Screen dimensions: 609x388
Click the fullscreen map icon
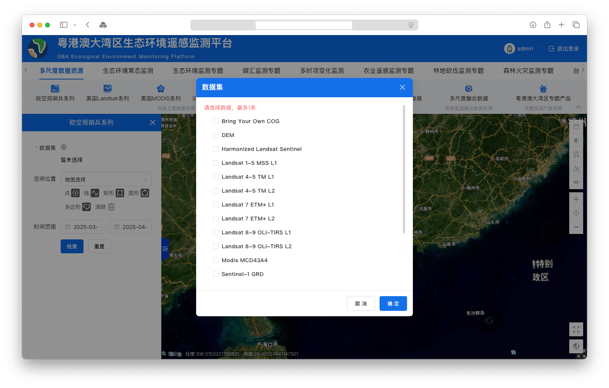point(576,330)
